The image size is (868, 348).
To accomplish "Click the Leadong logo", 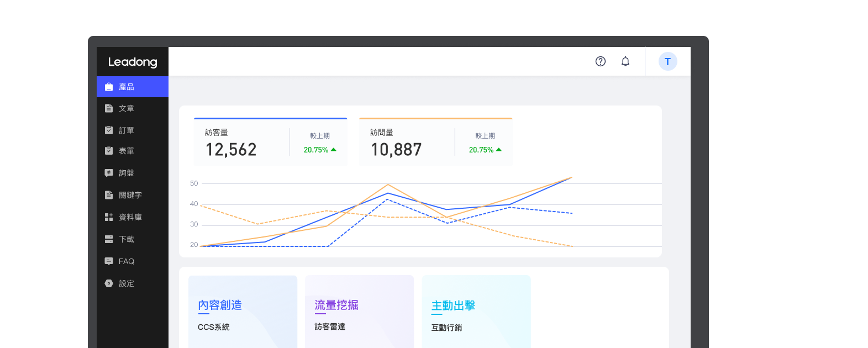I will click(133, 62).
